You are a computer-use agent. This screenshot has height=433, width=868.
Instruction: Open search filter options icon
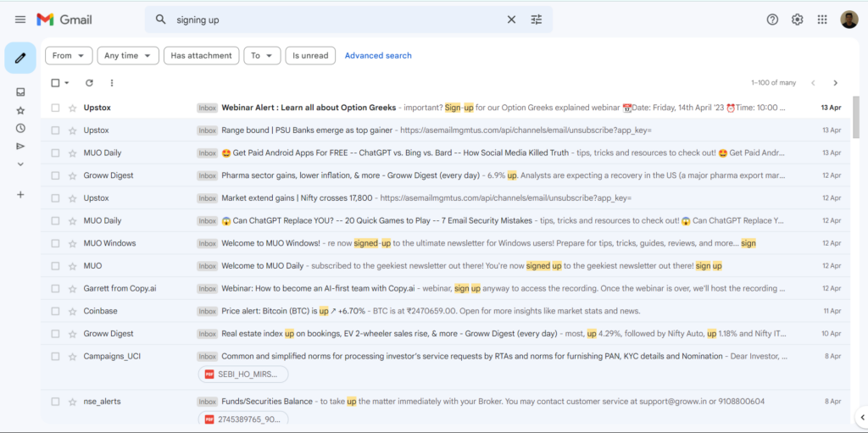[x=537, y=19]
